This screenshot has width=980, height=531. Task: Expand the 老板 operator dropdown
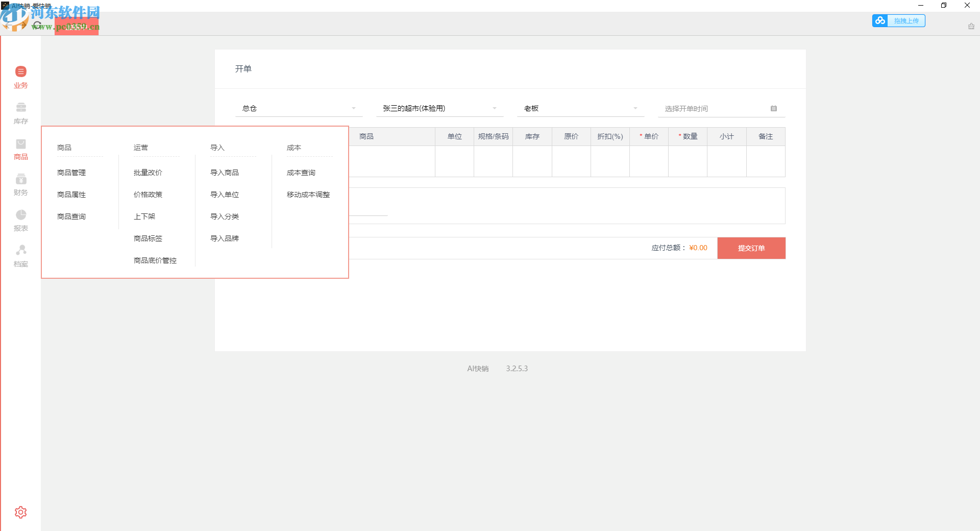(580, 108)
